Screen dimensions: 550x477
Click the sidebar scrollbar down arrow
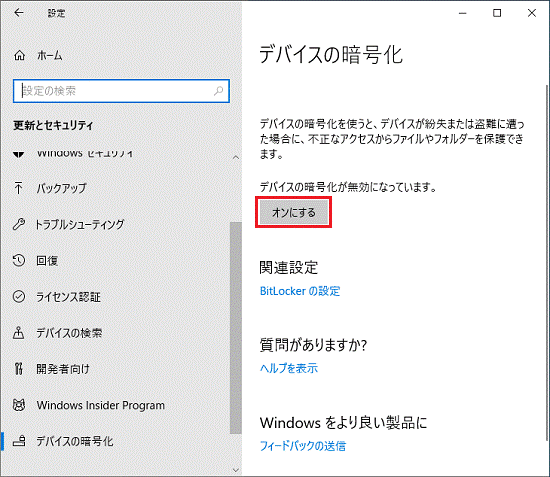[x=236, y=469]
